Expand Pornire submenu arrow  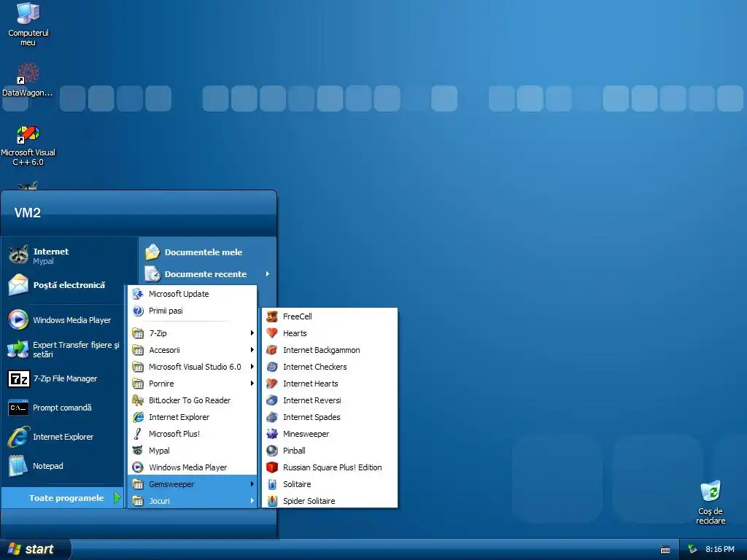[x=252, y=384]
